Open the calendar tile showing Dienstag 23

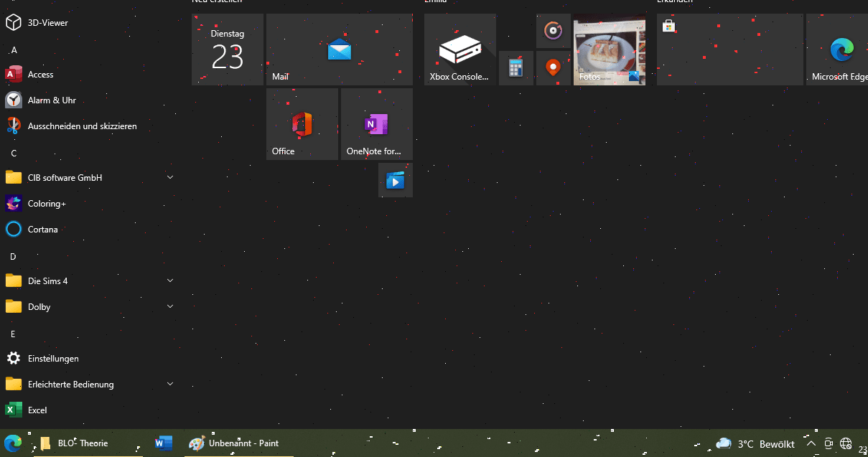(228, 50)
